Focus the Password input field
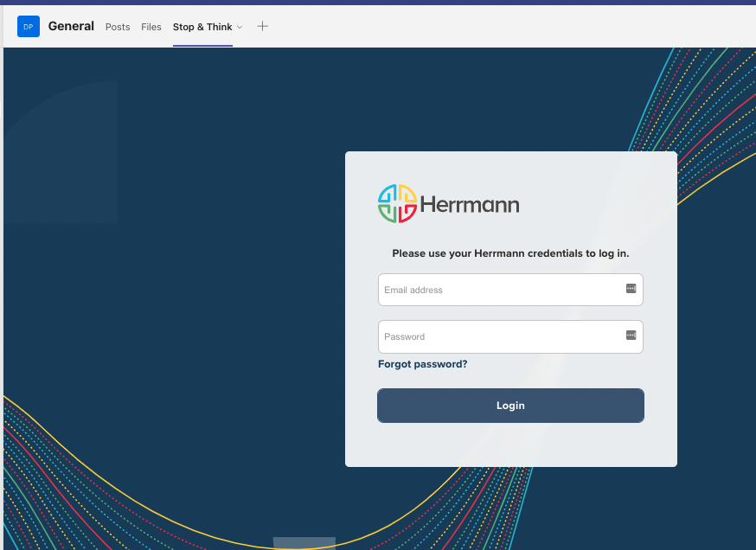 (510, 336)
